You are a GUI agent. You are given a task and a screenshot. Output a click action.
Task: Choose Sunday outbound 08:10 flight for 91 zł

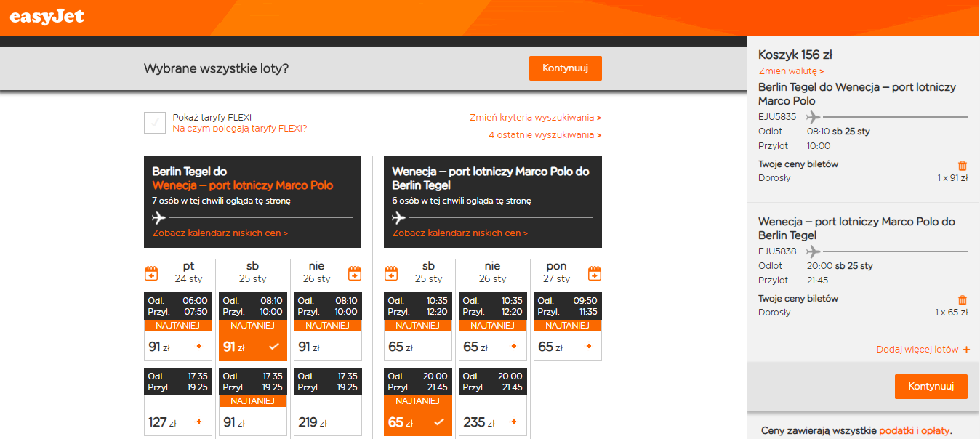[328, 326]
